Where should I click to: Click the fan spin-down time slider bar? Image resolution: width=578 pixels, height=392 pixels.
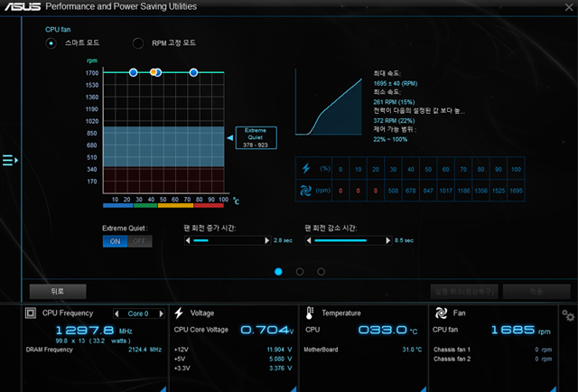tap(349, 240)
